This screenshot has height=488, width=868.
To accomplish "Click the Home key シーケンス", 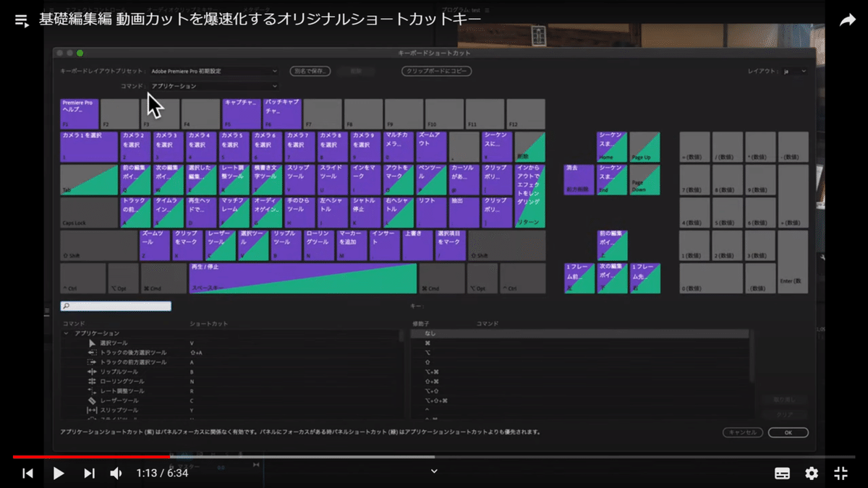I will pos(612,147).
